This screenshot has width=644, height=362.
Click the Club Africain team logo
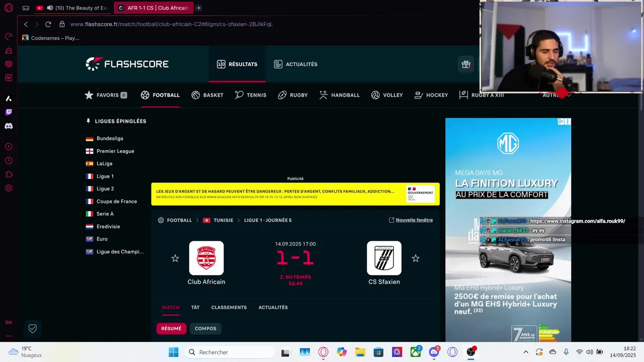coord(206,258)
